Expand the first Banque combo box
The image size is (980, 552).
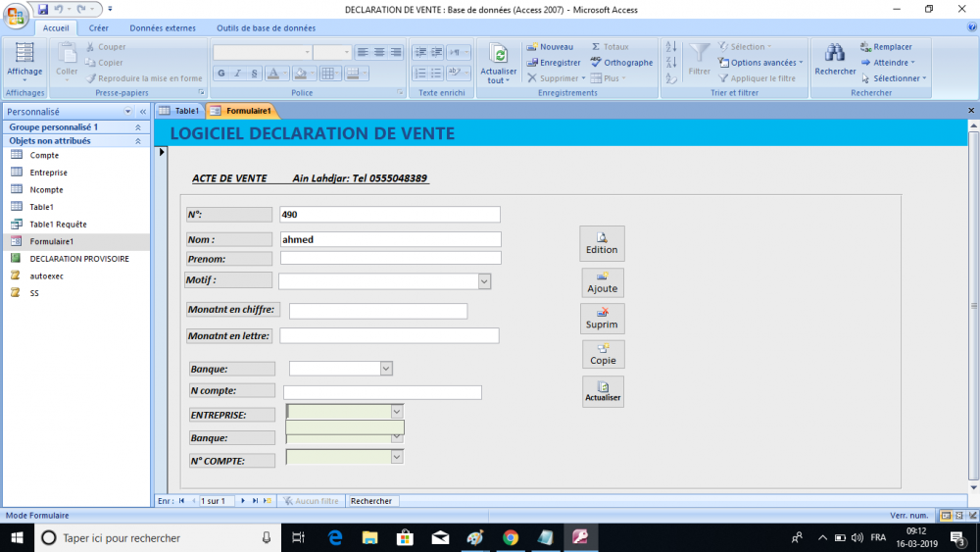(385, 369)
